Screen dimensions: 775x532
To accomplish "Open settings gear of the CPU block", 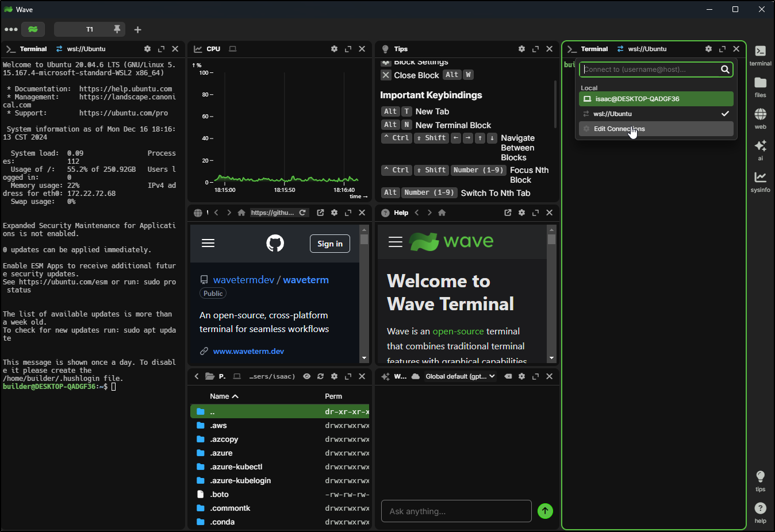I will point(334,49).
